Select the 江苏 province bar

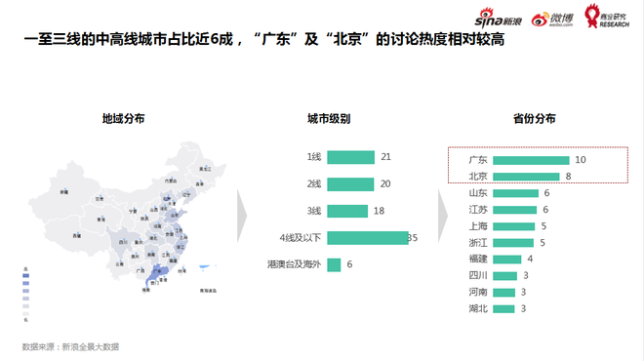(514, 210)
